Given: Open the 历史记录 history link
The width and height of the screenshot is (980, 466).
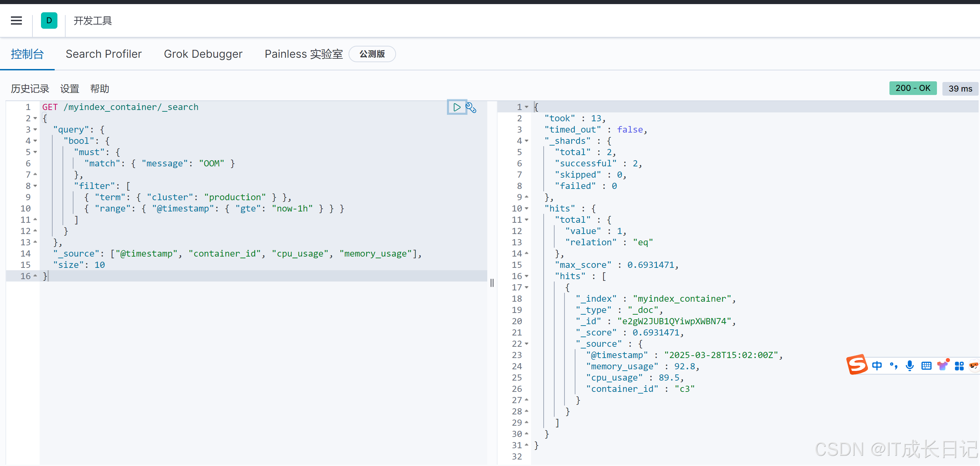Looking at the screenshot, I should point(30,88).
